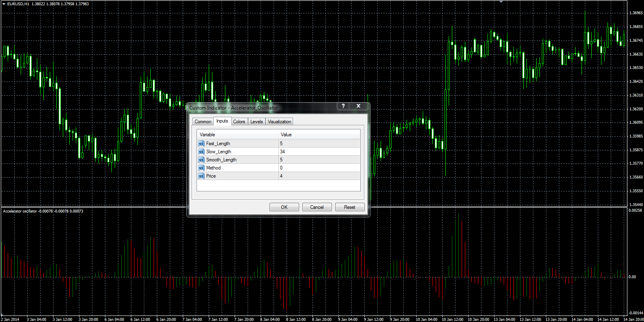This screenshot has height=322, width=644.
Task: Click the EURUSD,H1 chart dropdown arrow
Action: [4, 4]
